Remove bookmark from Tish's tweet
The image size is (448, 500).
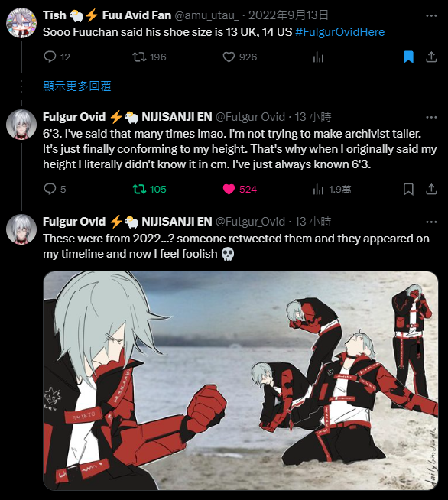coord(408,57)
